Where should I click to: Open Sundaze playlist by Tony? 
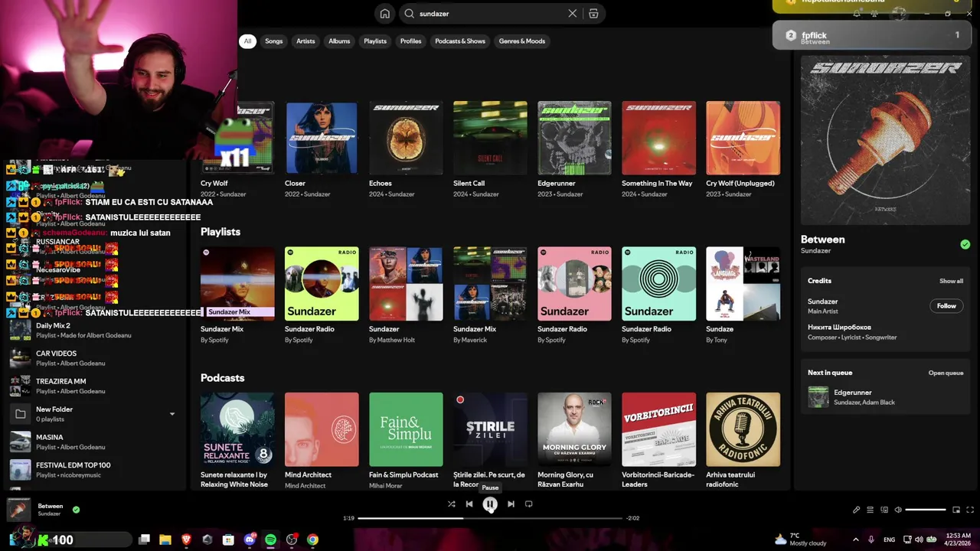click(x=743, y=283)
